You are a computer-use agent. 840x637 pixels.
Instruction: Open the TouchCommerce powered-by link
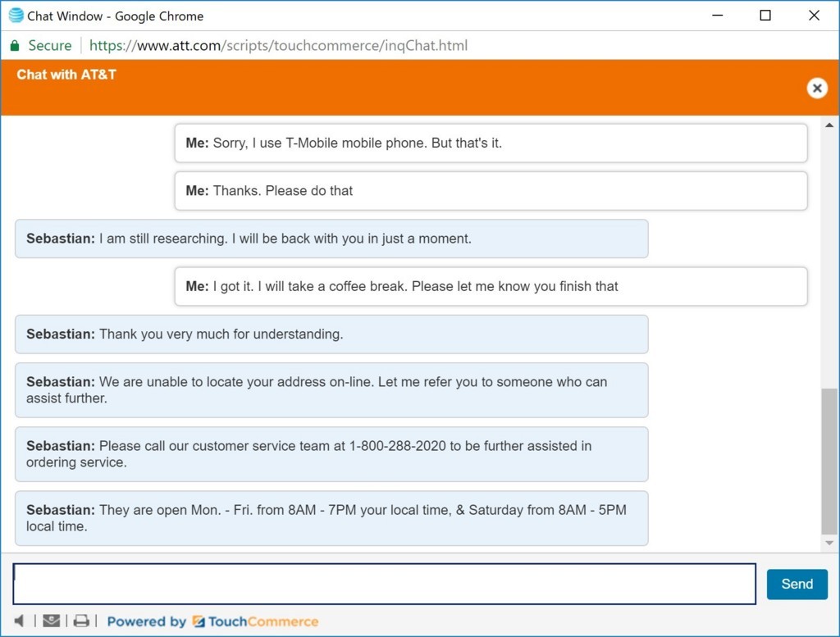coord(212,621)
